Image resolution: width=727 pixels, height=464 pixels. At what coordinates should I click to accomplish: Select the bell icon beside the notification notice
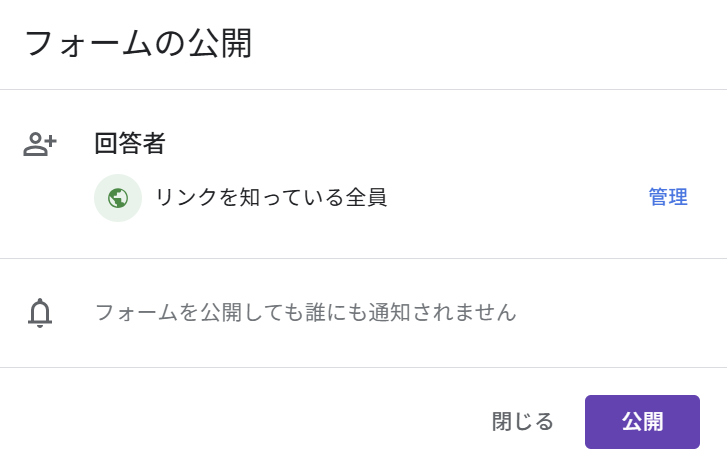40,313
